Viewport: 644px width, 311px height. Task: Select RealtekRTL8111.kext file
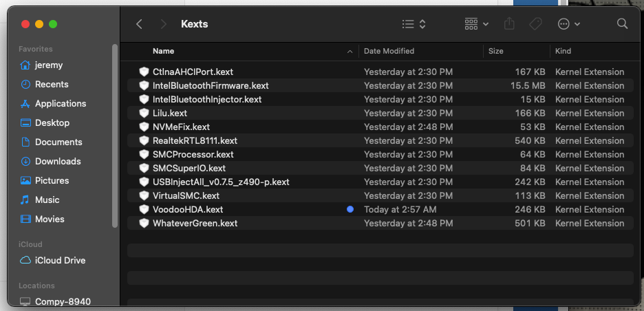pos(380,140)
